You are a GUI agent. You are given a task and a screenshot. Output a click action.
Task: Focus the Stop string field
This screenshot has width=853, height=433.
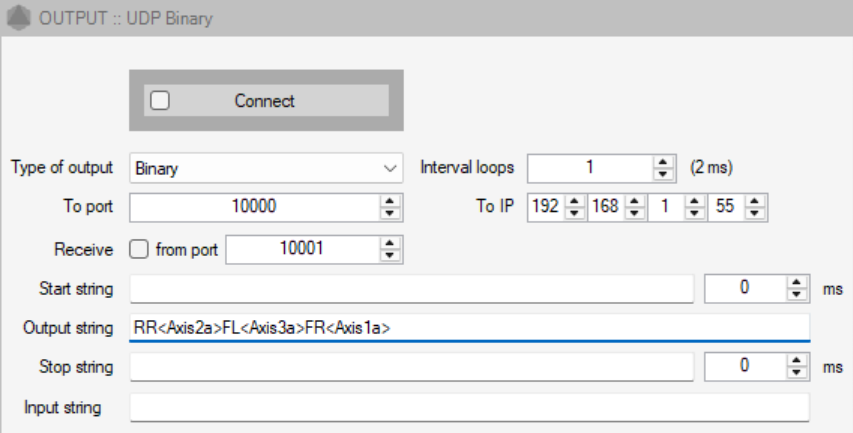point(412,367)
